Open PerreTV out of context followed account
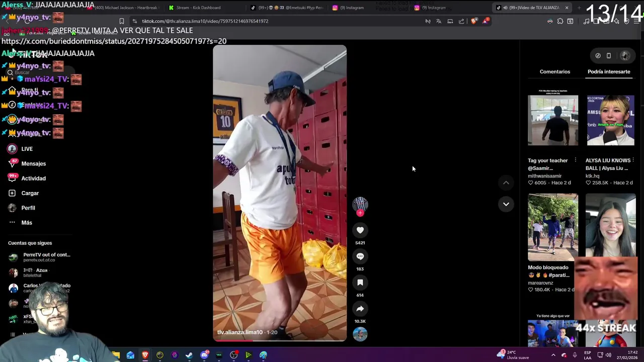 point(40,257)
